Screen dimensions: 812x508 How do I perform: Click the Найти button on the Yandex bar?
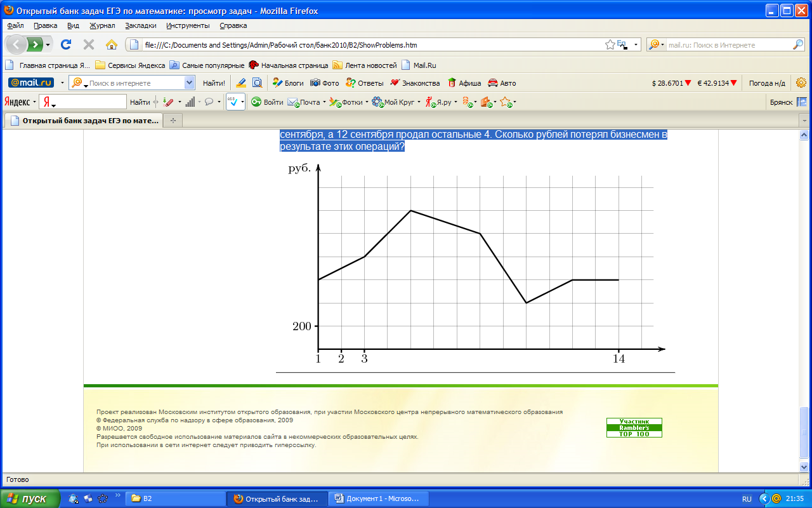click(140, 102)
